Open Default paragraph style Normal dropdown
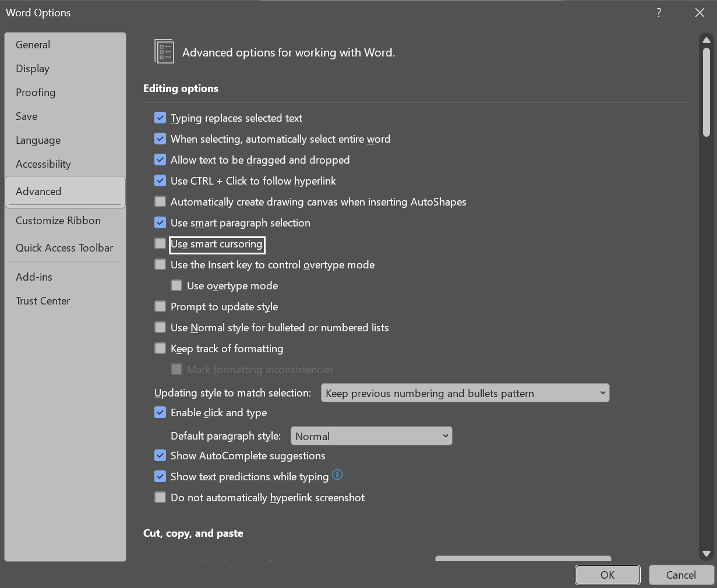This screenshot has width=717, height=588. [372, 436]
